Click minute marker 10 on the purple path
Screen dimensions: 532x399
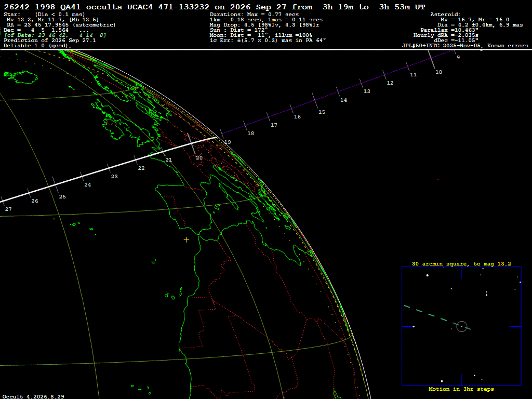pos(438,72)
